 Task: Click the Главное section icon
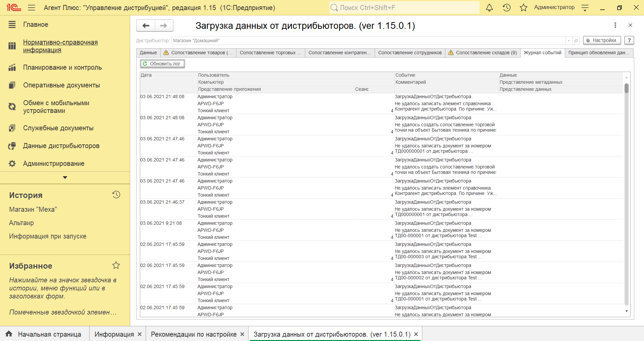[12, 24]
